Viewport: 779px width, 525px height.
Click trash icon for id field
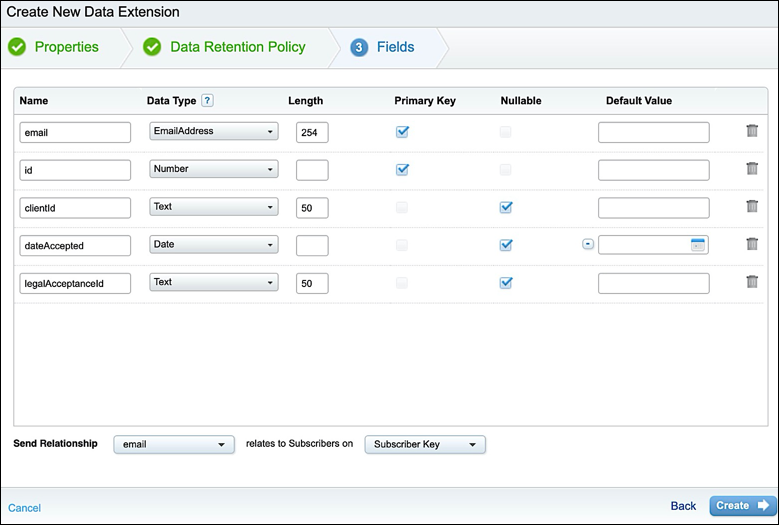(x=751, y=169)
